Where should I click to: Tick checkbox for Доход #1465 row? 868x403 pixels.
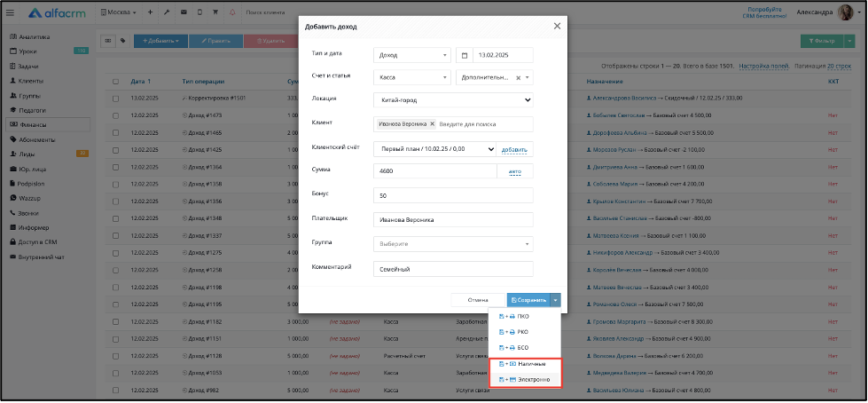pyautogui.click(x=115, y=133)
